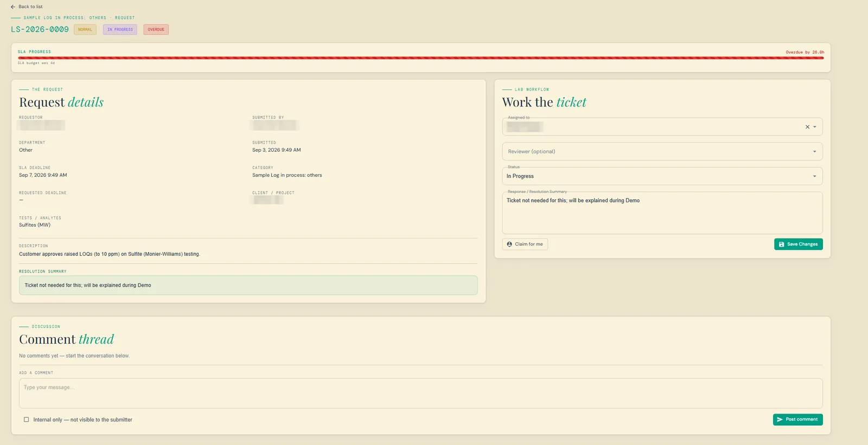Click the OVERDUE badge

(156, 30)
